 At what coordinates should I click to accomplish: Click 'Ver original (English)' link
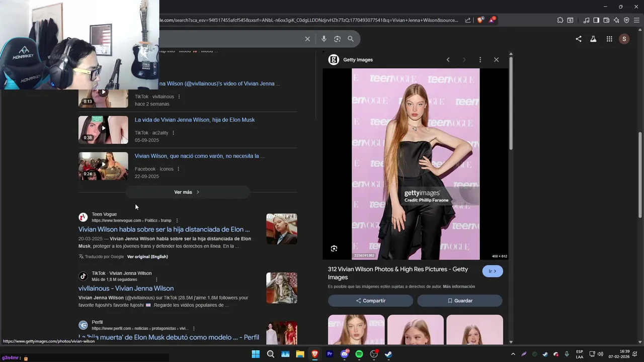coord(147,256)
